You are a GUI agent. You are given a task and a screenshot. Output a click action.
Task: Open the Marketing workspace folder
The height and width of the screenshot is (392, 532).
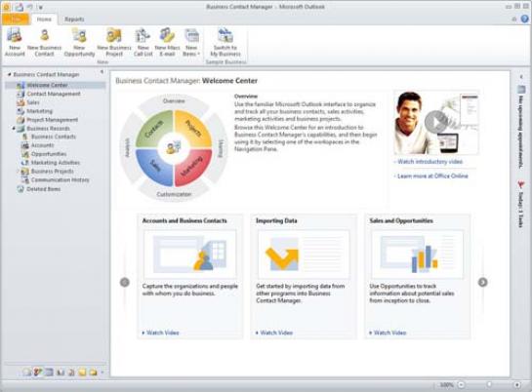pyautogui.click(x=39, y=111)
